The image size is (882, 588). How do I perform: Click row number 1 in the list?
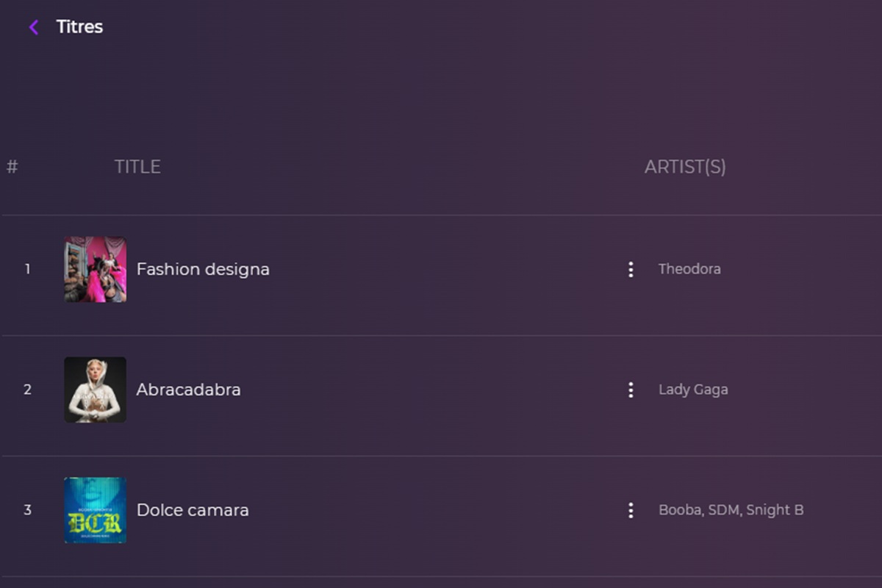pyautogui.click(x=27, y=269)
